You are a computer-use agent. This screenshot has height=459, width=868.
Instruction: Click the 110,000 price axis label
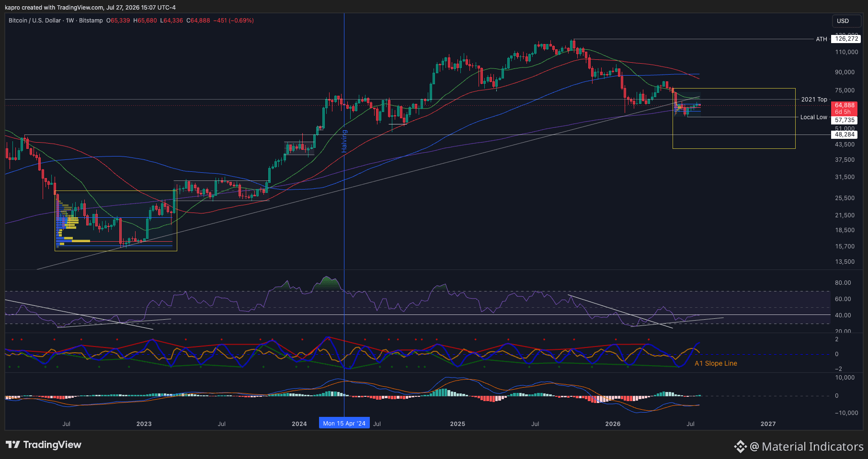[846, 52]
